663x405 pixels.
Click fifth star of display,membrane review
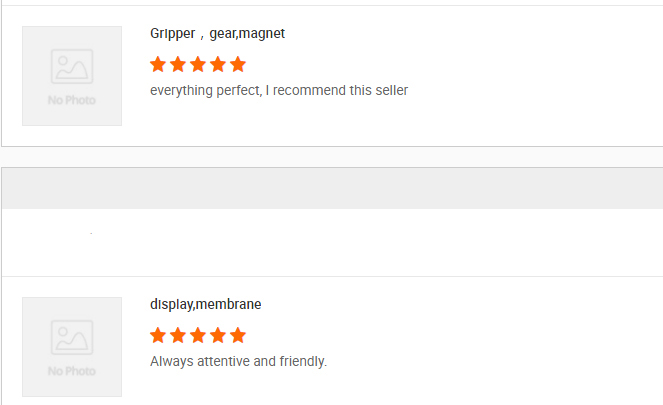coord(238,335)
